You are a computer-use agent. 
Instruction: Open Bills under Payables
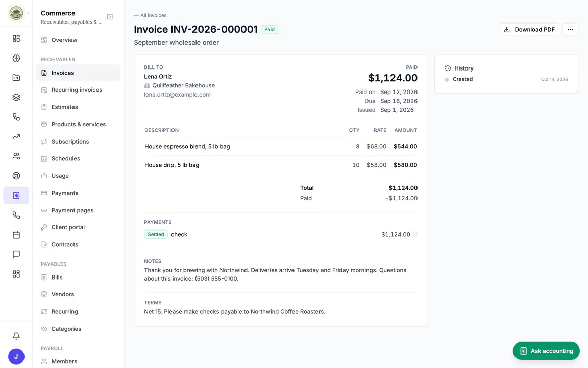[79, 278]
